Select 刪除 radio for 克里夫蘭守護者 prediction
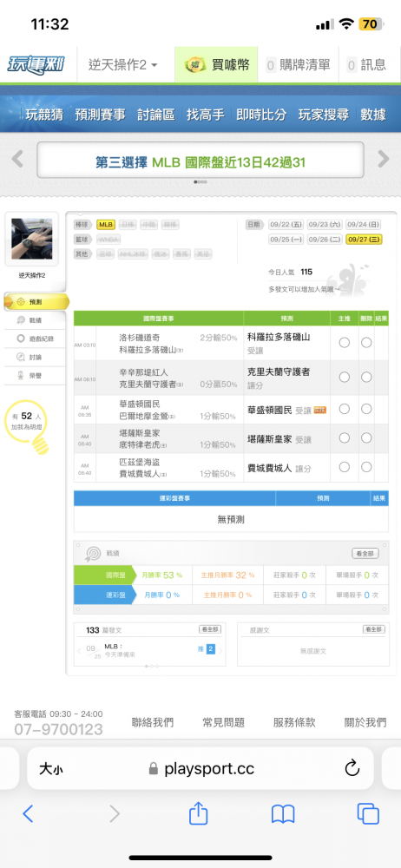This screenshot has height=868, width=401. tap(366, 377)
